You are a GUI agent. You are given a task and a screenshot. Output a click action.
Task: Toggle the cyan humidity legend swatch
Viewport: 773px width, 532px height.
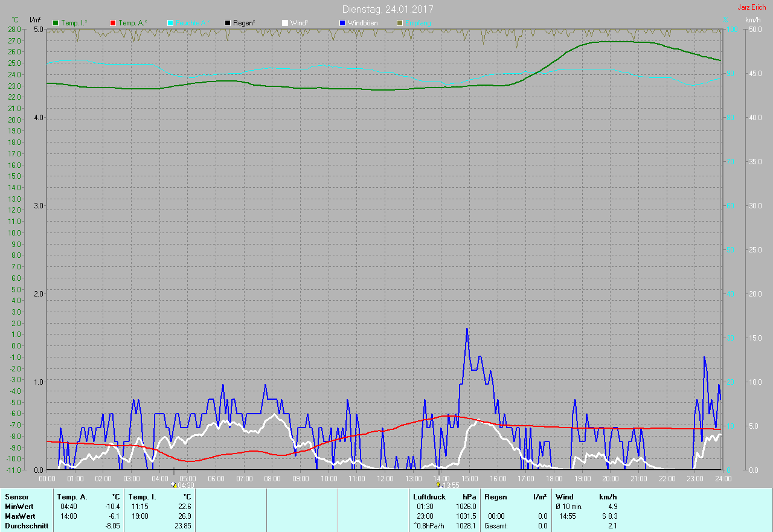(x=170, y=23)
